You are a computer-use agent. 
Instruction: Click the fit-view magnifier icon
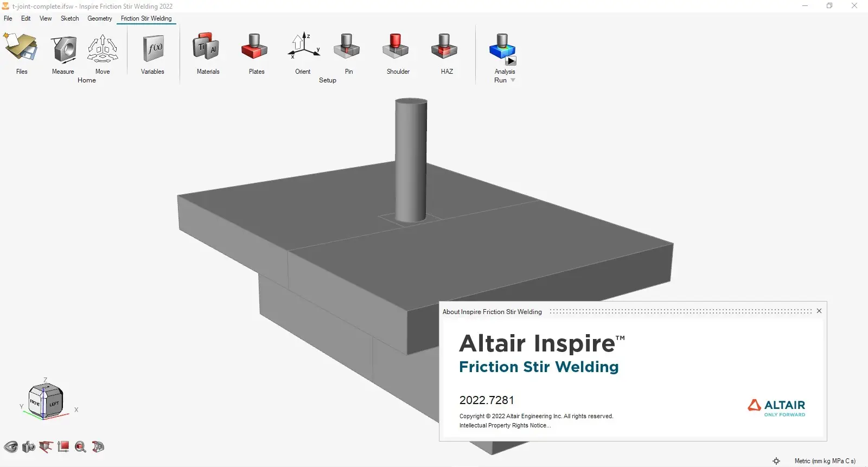81,447
